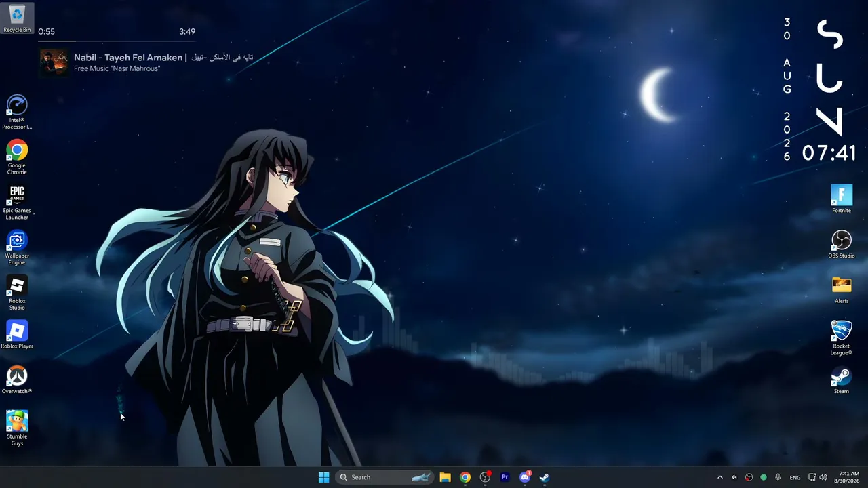The height and width of the screenshot is (488, 868).
Task: Select Wallpaper Engine desktop icon
Action: coord(17,248)
